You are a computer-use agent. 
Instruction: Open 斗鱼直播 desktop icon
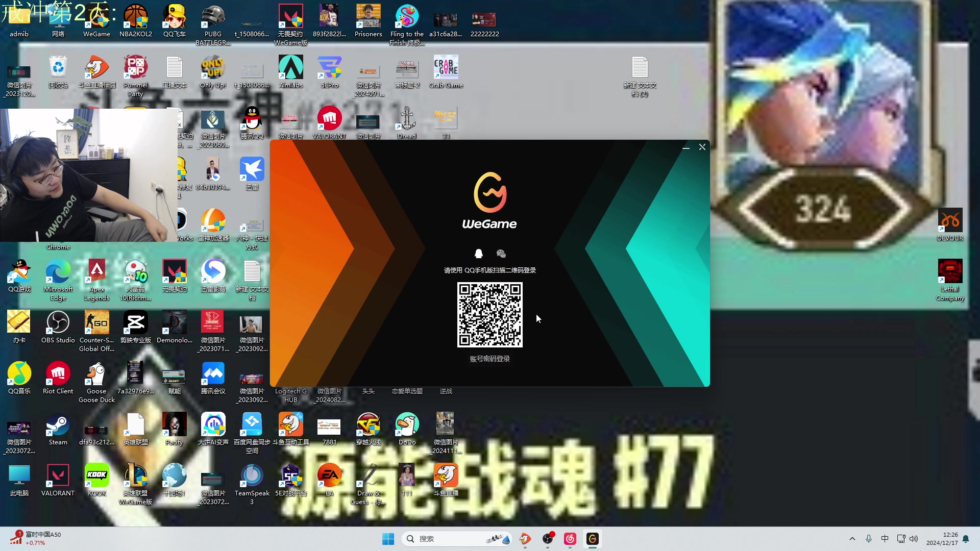(446, 481)
